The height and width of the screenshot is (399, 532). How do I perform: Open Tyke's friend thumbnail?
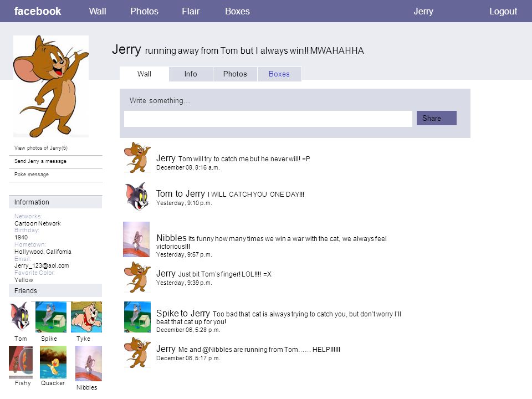coord(86,317)
